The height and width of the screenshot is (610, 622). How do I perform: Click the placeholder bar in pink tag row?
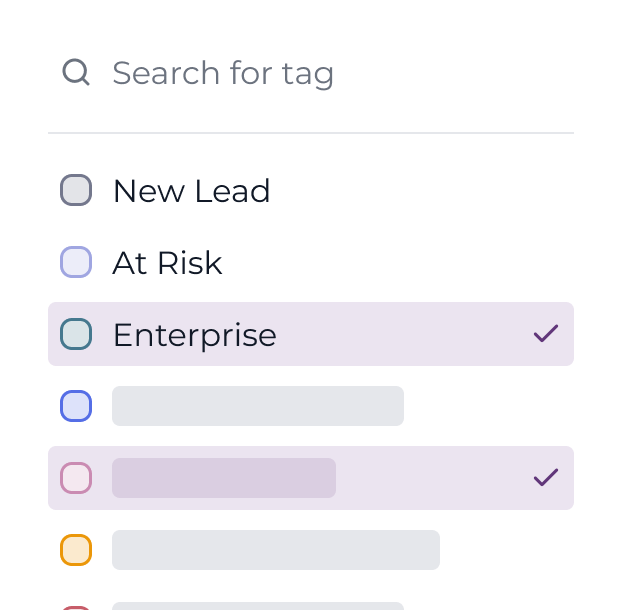pyautogui.click(x=224, y=478)
